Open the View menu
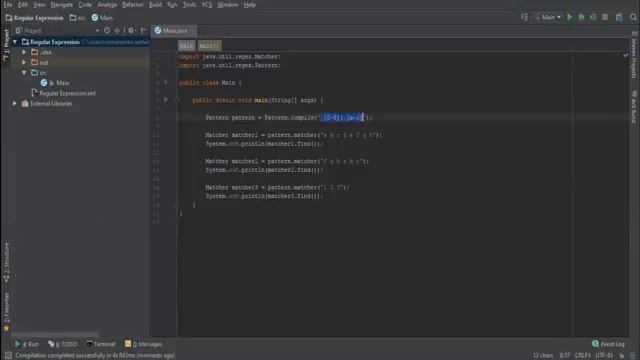The image size is (640, 360). 39,5
